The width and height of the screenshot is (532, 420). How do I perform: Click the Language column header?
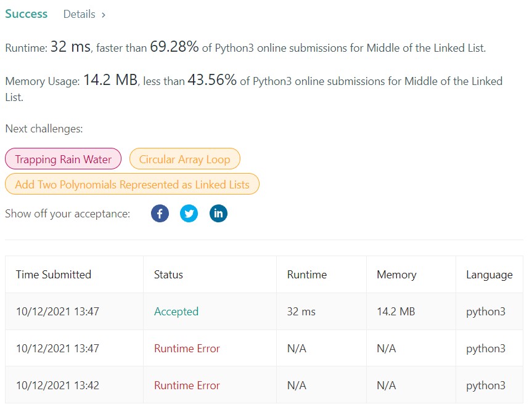[489, 275]
